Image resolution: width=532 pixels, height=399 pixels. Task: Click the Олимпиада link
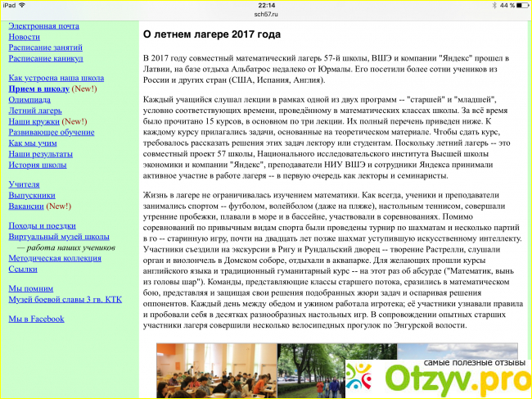pyautogui.click(x=29, y=99)
